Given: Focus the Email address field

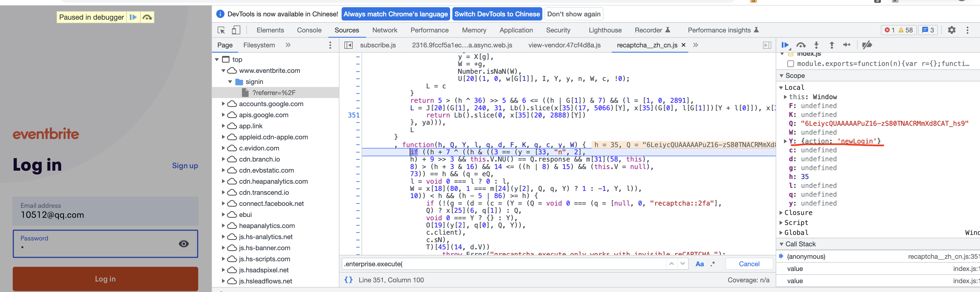Looking at the screenshot, I should click(x=105, y=211).
